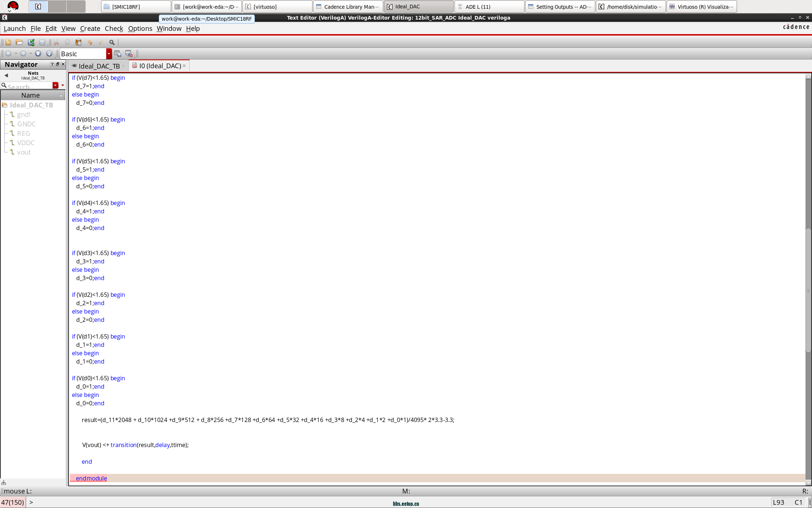
Task: Open the Navigator search options arrow
Action: (x=63, y=85)
